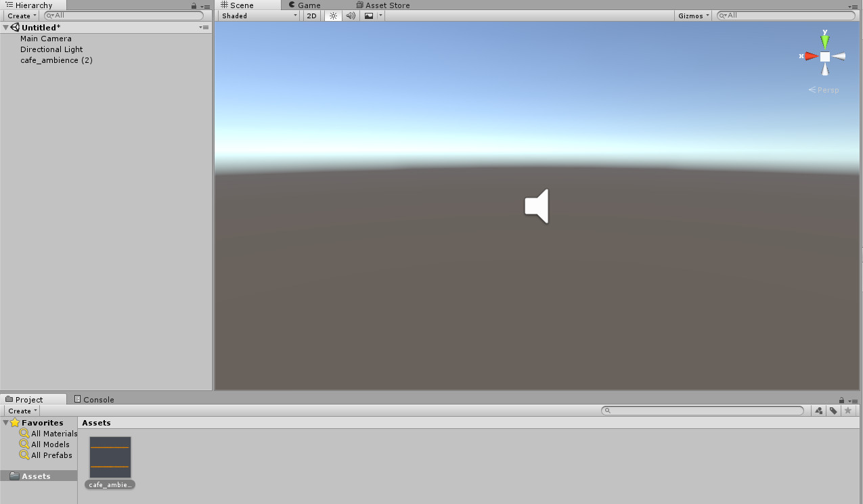863x504 pixels.
Task: Open the Gizmos dropdown
Action: 694,16
